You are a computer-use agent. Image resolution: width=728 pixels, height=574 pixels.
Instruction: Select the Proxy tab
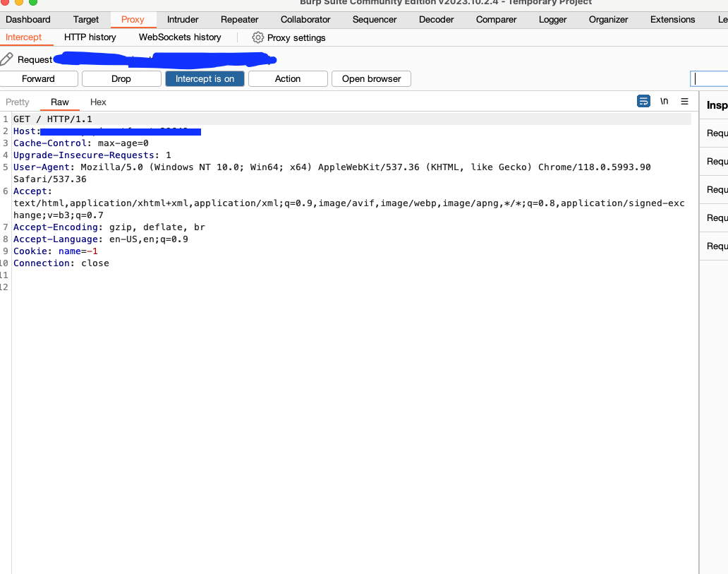133,20
